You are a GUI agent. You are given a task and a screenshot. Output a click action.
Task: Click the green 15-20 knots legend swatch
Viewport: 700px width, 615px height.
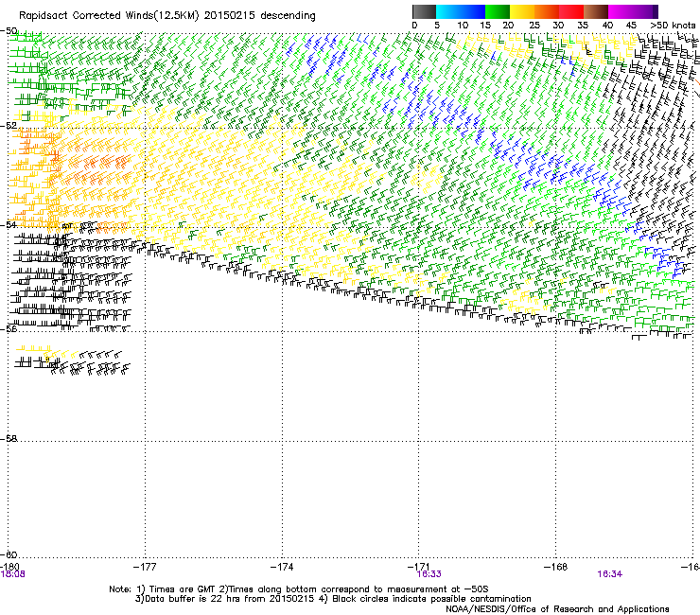click(x=498, y=11)
